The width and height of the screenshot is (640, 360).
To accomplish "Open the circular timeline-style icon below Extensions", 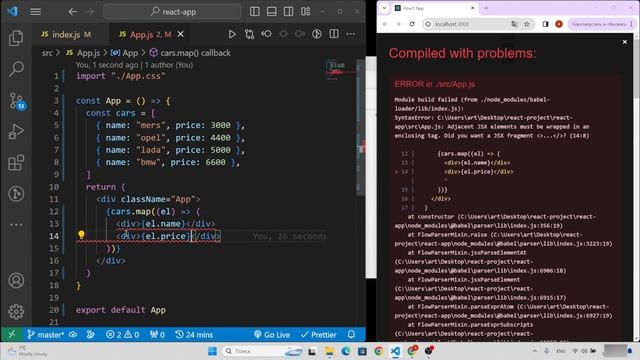I will click(16, 194).
